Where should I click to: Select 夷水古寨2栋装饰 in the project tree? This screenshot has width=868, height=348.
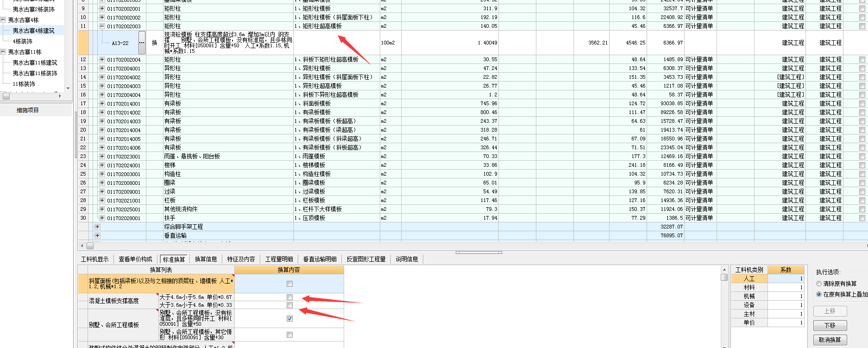[x=33, y=9]
